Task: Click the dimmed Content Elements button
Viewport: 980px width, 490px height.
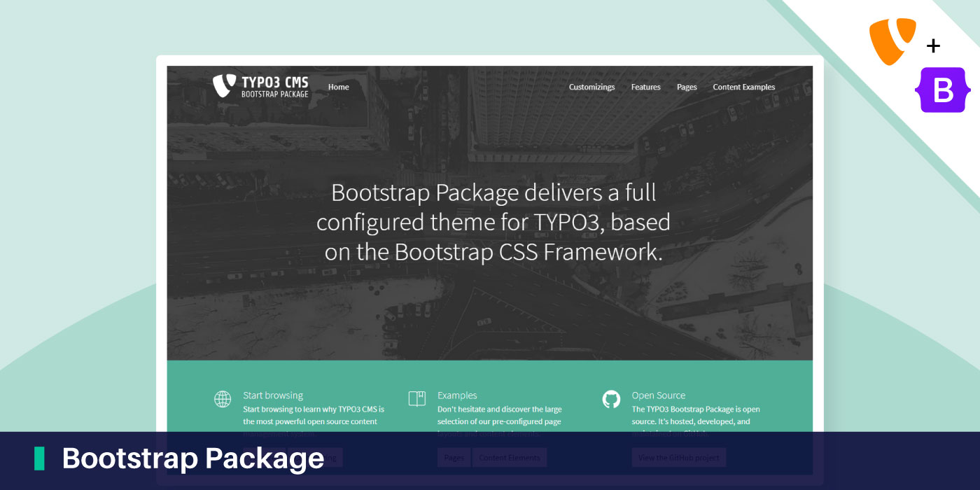Action: pyautogui.click(x=510, y=458)
